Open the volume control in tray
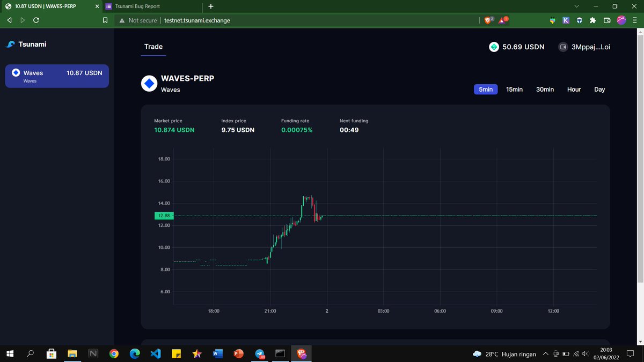The width and height of the screenshot is (644, 362). click(x=586, y=354)
